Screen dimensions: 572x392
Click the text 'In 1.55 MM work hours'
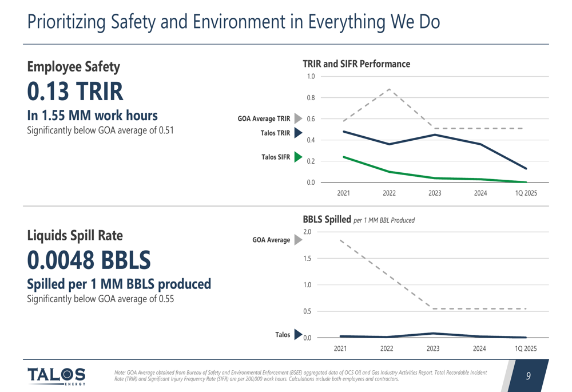(x=92, y=116)
